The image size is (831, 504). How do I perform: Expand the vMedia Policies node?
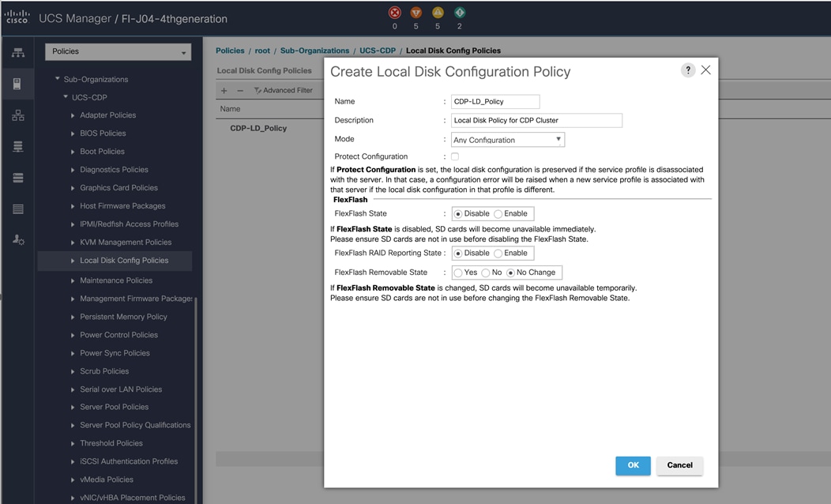pos(73,480)
